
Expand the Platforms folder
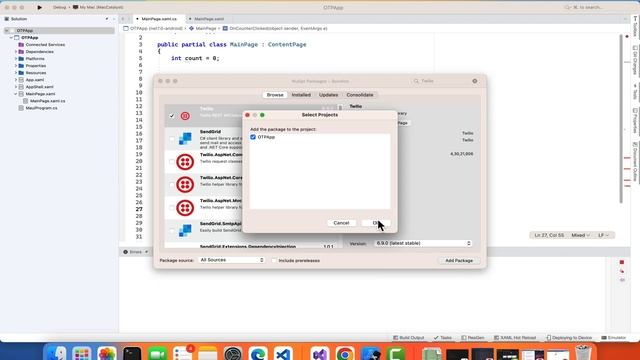(16, 59)
